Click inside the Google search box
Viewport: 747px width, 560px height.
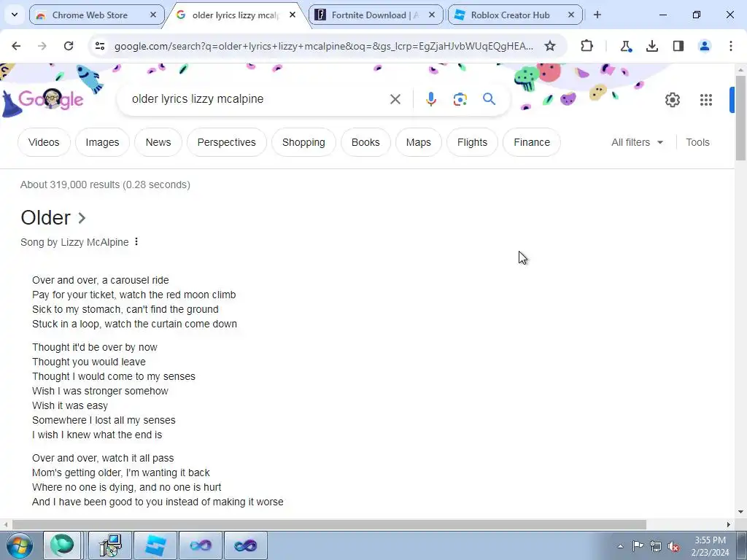click(258, 99)
